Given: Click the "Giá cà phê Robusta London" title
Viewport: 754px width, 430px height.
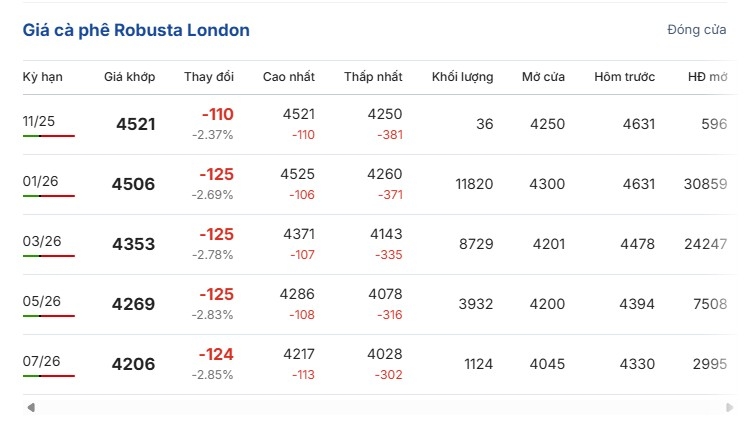Looking at the screenshot, I should point(136,30).
